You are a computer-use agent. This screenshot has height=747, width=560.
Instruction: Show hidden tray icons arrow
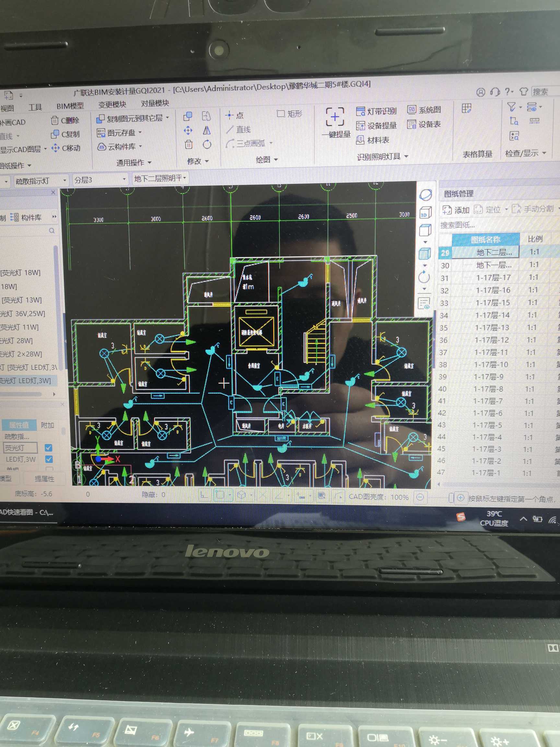pyautogui.click(x=523, y=519)
